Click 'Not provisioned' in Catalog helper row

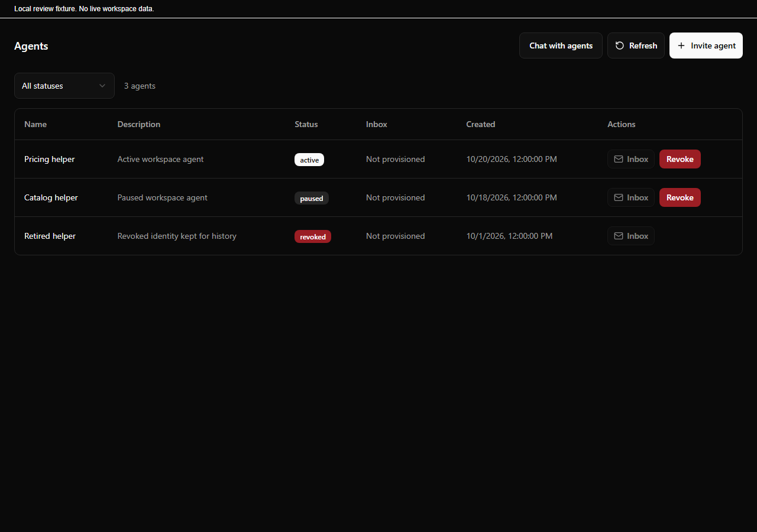[396, 197]
